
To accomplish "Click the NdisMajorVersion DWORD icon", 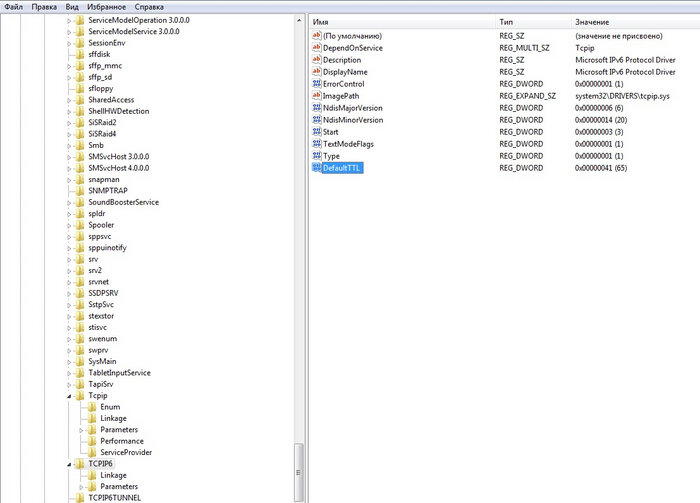I will click(317, 108).
